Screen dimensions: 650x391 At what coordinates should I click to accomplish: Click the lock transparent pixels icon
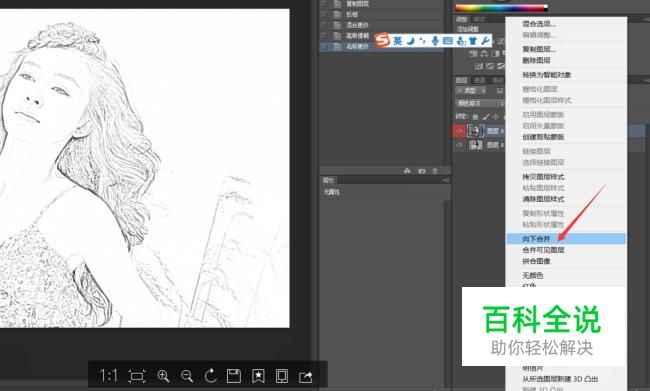tap(475, 117)
